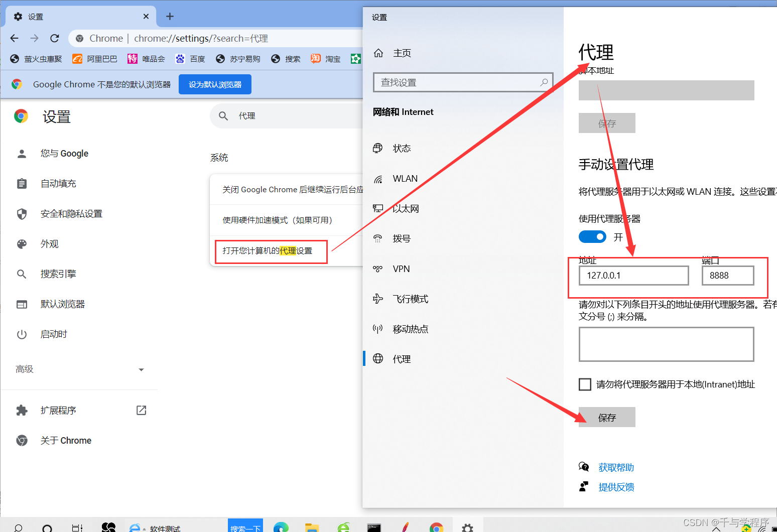Screen dimensions: 777x532
Task: Open 飞行模式 airplane mode settings
Action: pyautogui.click(x=410, y=299)
